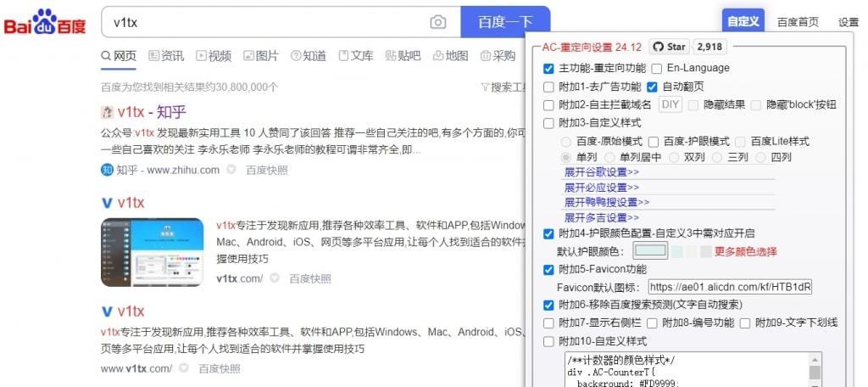This screenshot has width=868, height=387.
Task: Enable 附加8-编号功能 checkbox
Action: click(653, 323)
